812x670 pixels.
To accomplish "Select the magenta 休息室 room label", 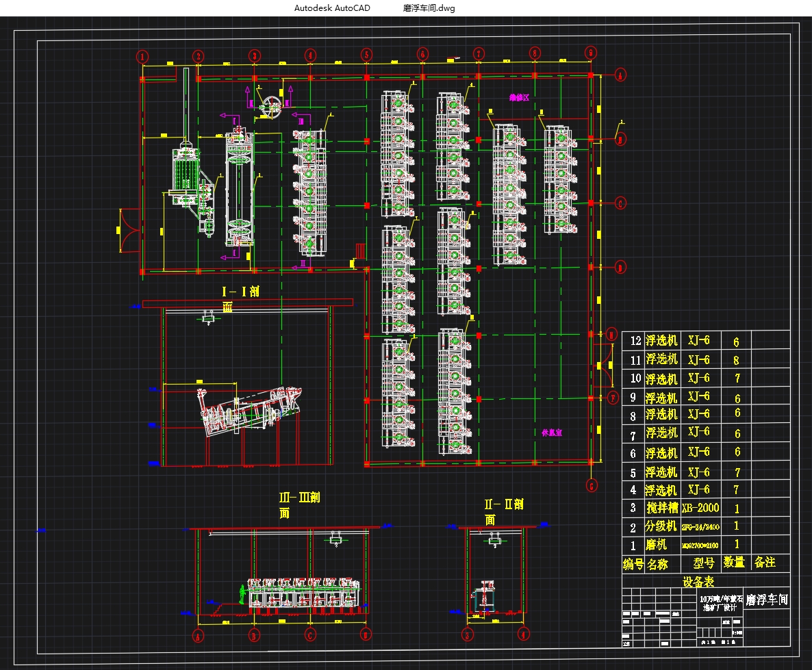I will pyautogui.click(x=552, y=433).
